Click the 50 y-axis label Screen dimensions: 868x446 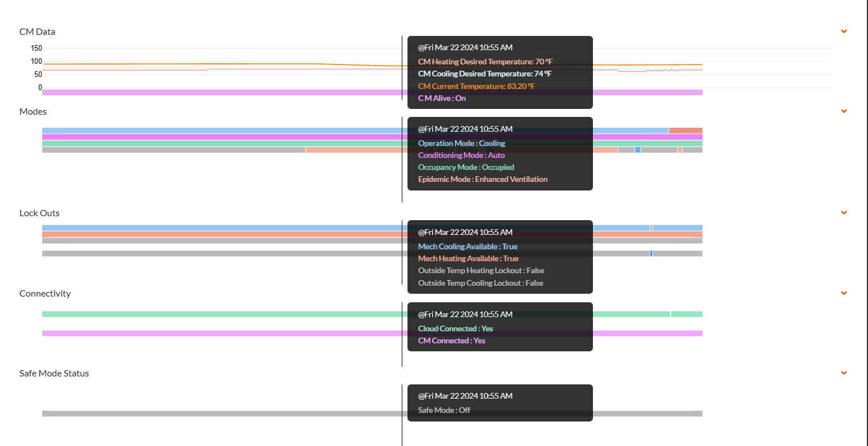pos(38,74)
